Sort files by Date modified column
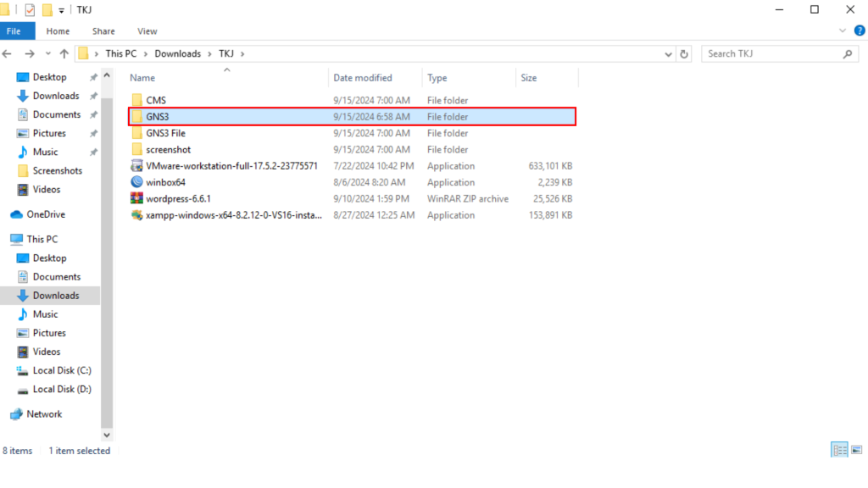868x488 pixels. point(363,78)
